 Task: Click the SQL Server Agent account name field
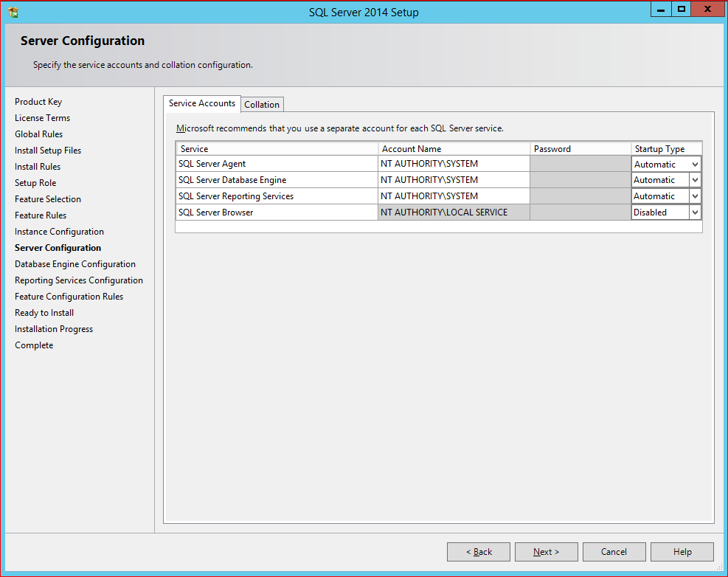tap(453, 163)
